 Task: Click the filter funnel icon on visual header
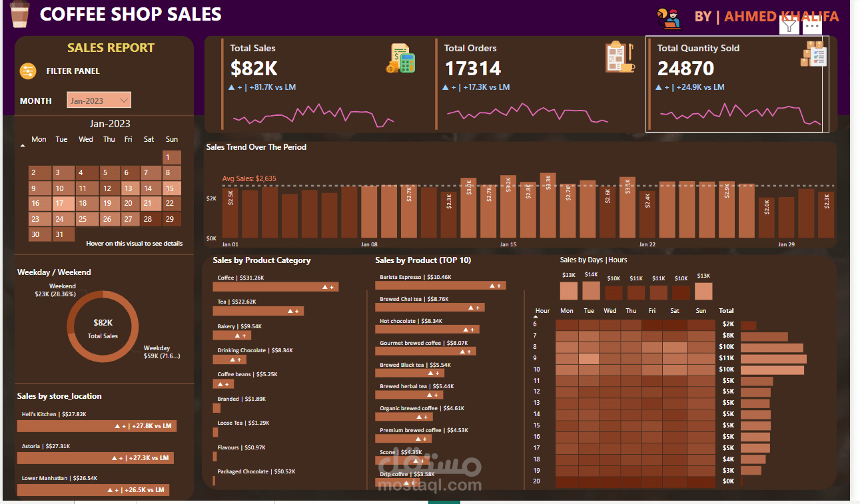(789, 25)
